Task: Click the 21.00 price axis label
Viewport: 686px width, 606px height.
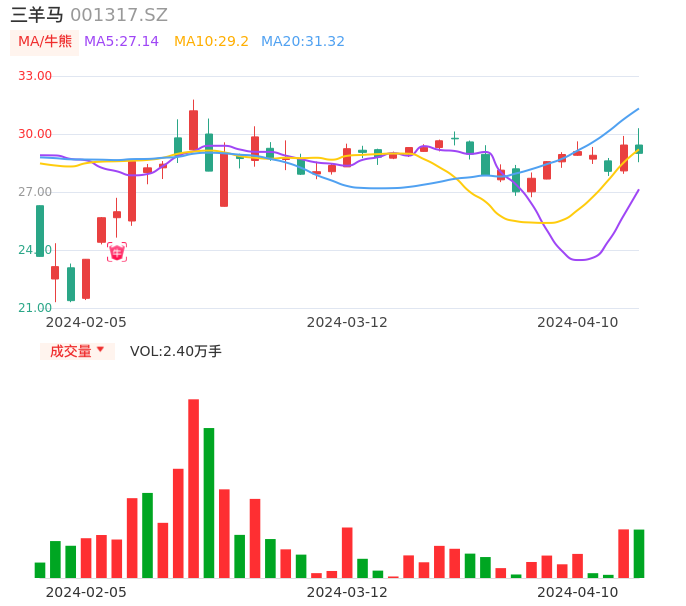Action: 35,308
